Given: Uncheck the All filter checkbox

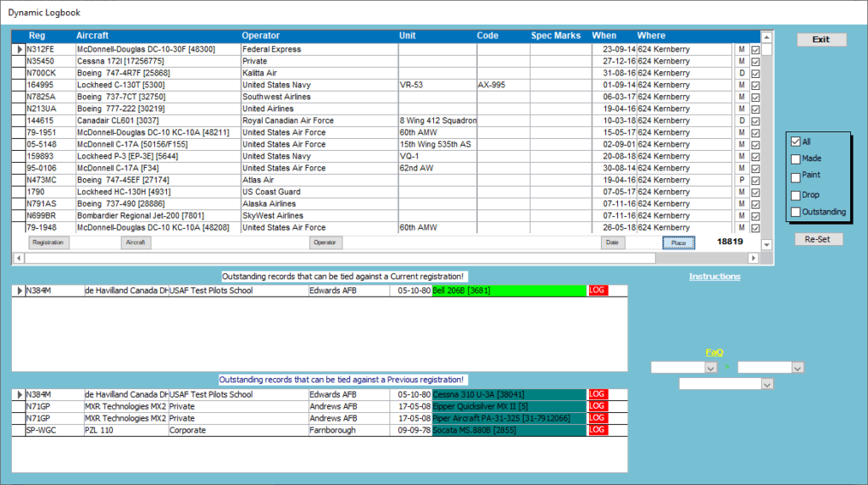Looking at the screenshot, I should [795, 142].
